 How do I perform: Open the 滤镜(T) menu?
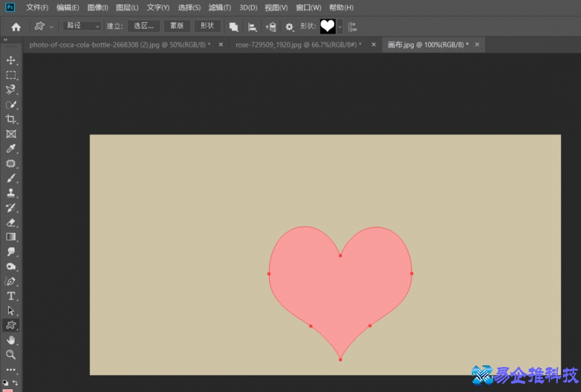[220, 8]
